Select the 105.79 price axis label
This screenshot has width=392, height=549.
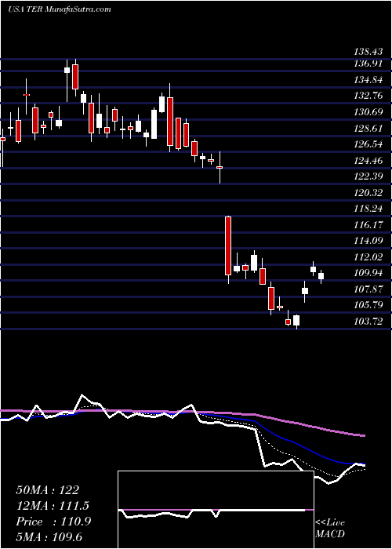tap(368, 305)
